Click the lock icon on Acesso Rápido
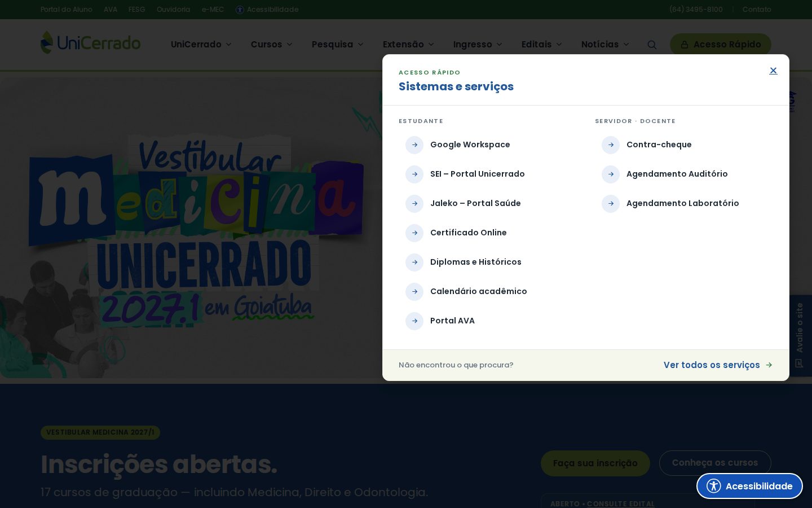The image size is (812, 508). tap(685, 45)
